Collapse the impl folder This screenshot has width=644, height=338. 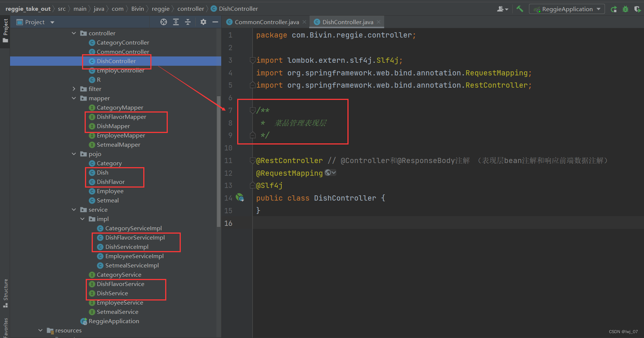point(82,219)
